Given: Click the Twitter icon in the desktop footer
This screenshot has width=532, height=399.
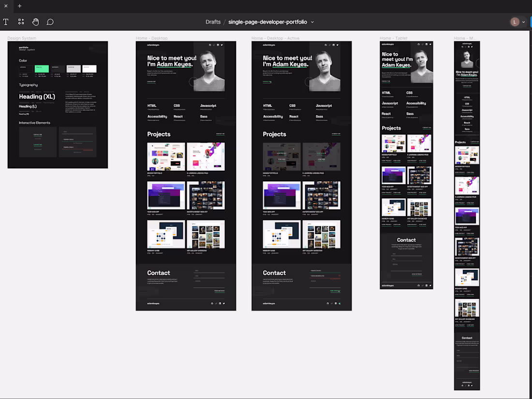Looking at the screenshot, I should click(x=224, y=303).
